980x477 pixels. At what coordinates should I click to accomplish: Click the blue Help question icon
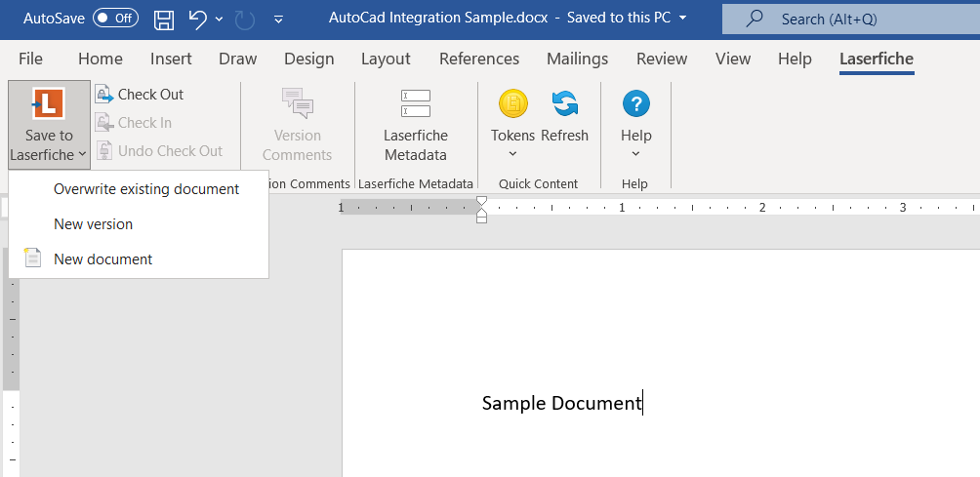635,103
